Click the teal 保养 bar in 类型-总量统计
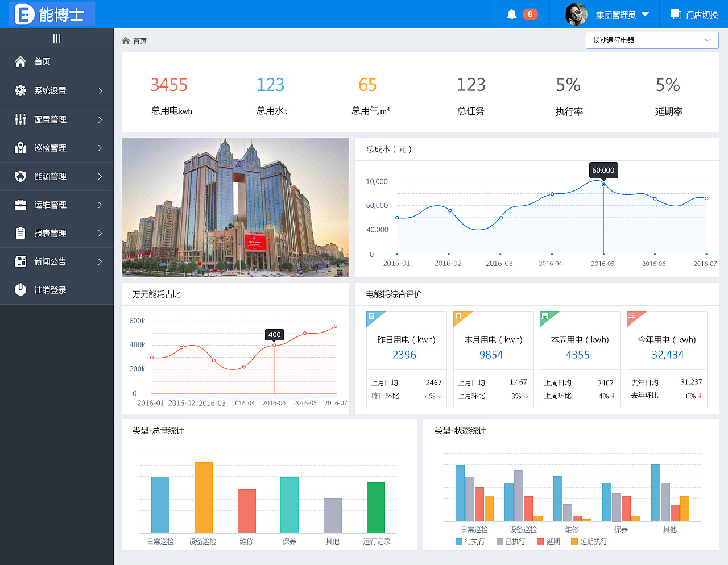 pos(289,505)
